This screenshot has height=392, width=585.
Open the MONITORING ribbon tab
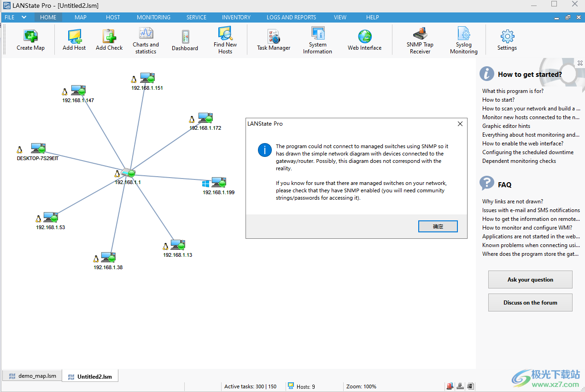153,17
